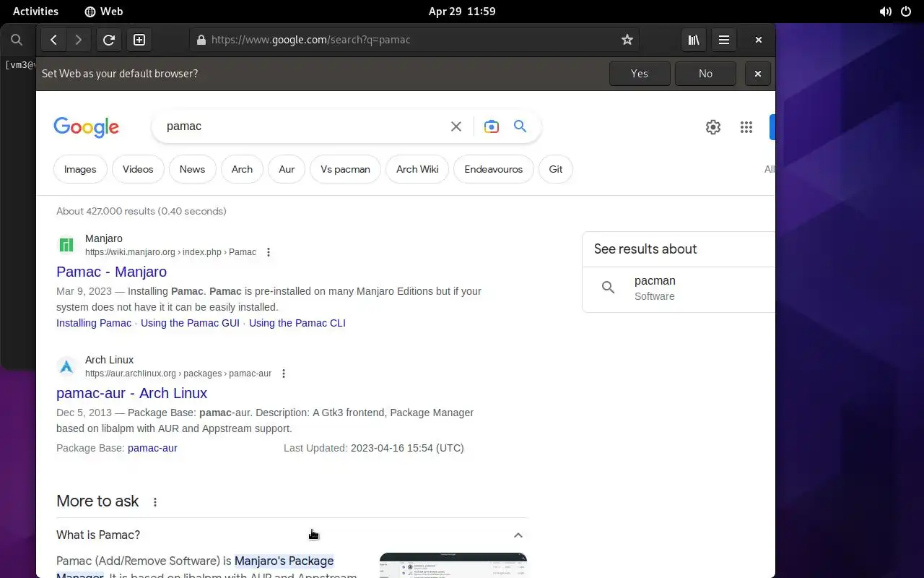Open the bookmarks library icon
924x578 pixels.
pos(694,40)
